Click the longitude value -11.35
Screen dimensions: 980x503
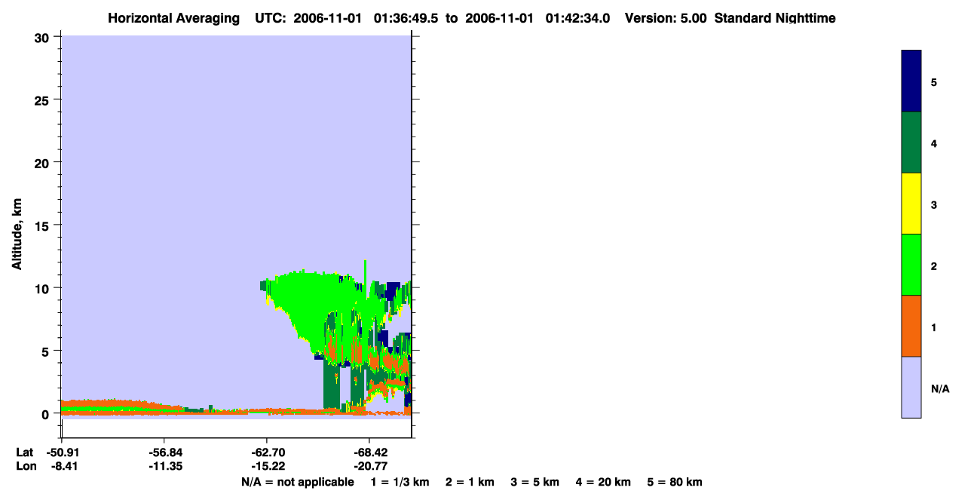pyautogui.click(x=164, y=467)
